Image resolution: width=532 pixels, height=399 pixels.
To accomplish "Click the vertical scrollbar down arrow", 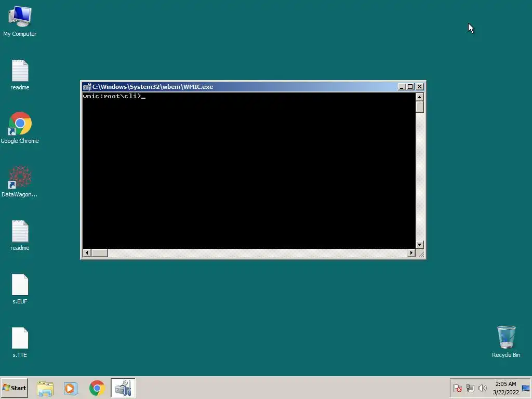I will [x=420, y=245].
